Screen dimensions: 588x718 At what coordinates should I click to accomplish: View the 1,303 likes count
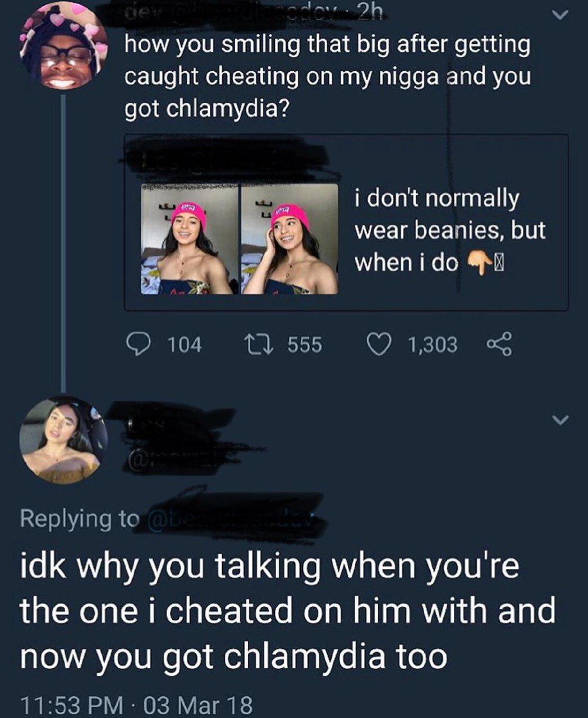(433, 344)
